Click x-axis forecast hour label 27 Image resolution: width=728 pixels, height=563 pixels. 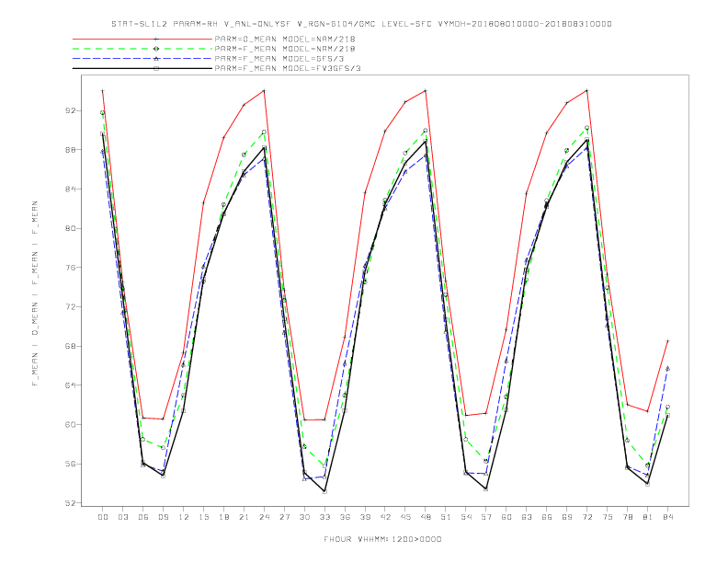[284, 517]
